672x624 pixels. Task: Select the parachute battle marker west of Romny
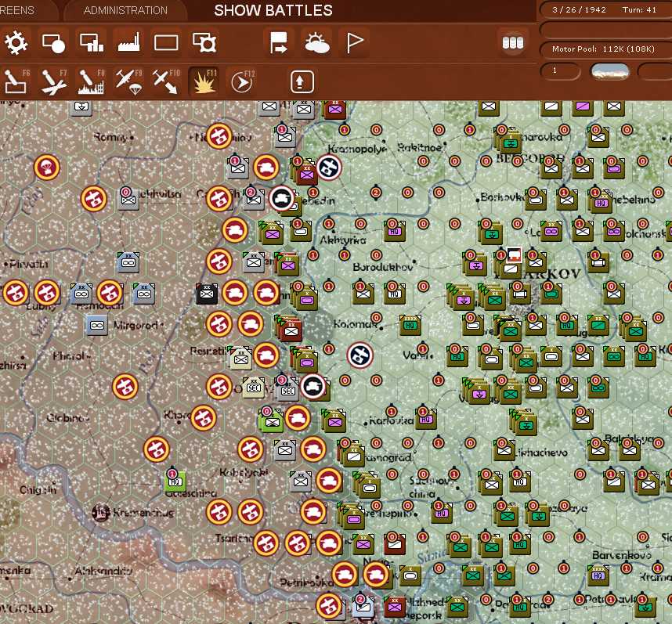tap(47, 167)
